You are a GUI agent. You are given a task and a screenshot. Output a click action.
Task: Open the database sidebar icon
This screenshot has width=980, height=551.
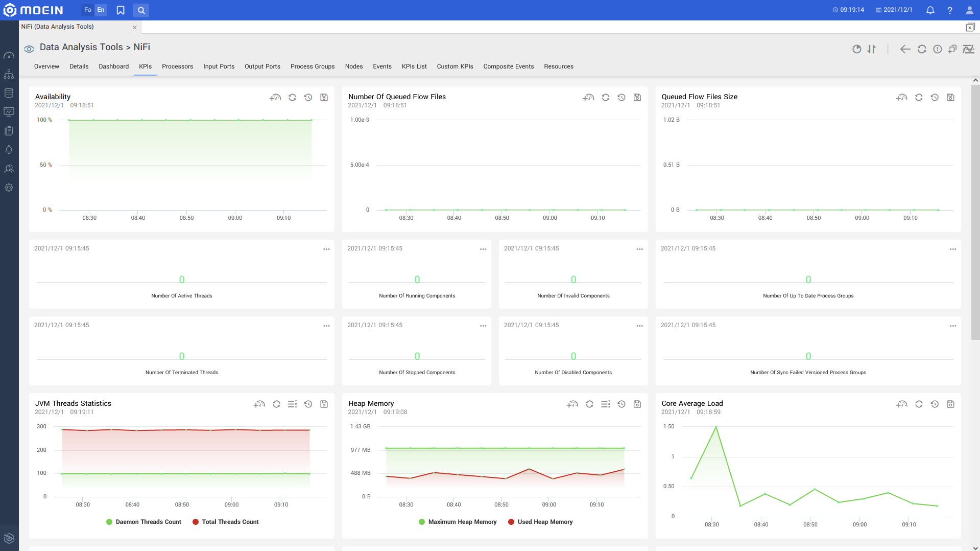(9, 93)
